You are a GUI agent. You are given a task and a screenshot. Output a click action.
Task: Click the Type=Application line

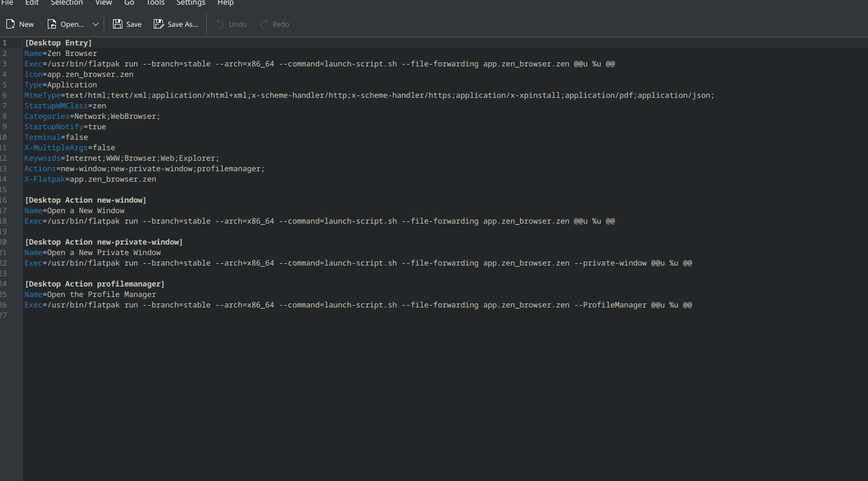[61, 85]
